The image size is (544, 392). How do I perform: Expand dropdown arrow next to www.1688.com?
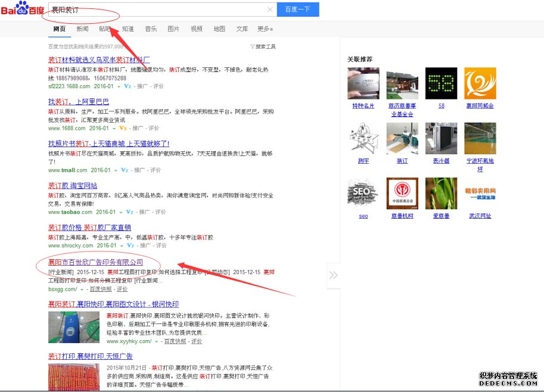pos(114,128)
